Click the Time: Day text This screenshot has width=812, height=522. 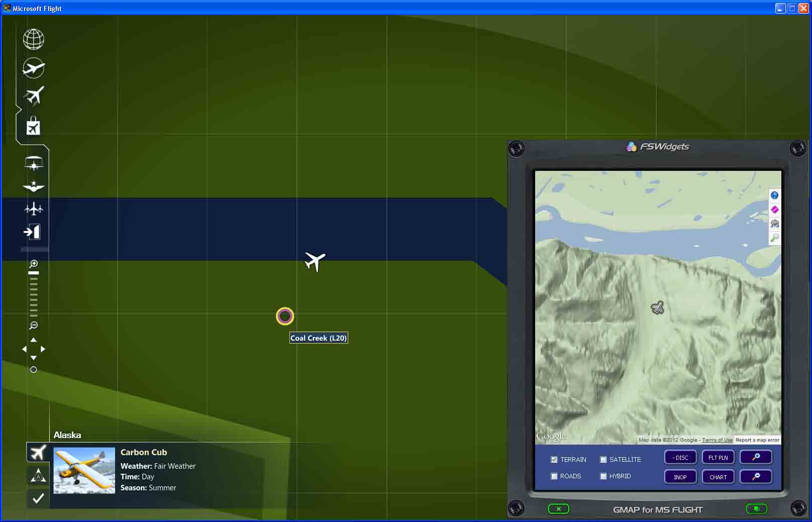point(137,477)
